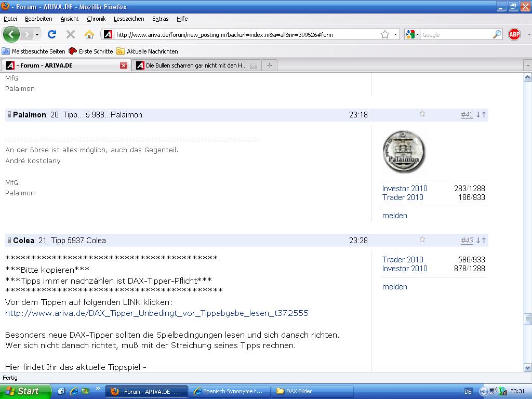
Task: Click the greyed forward navigation arrow
Action: [x=26, y=34]
